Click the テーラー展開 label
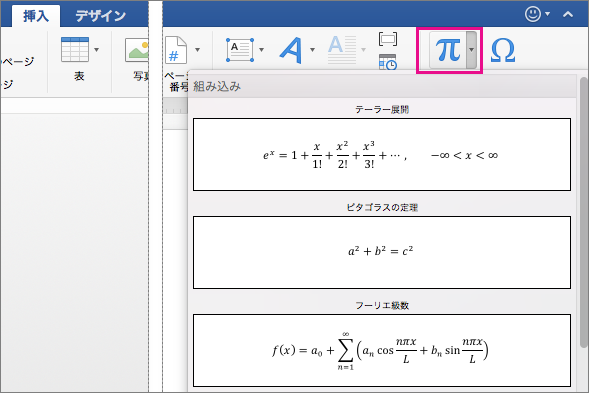 click(x=382, y=109)
